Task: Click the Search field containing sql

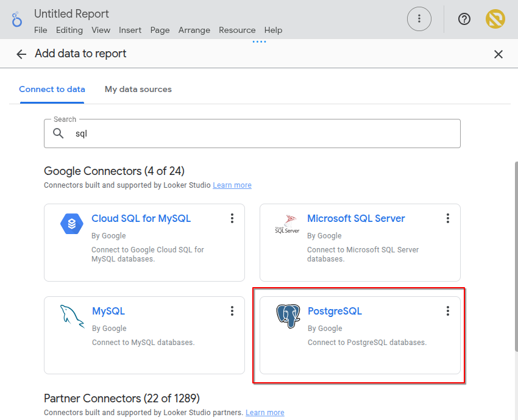Action: point(252,133)
